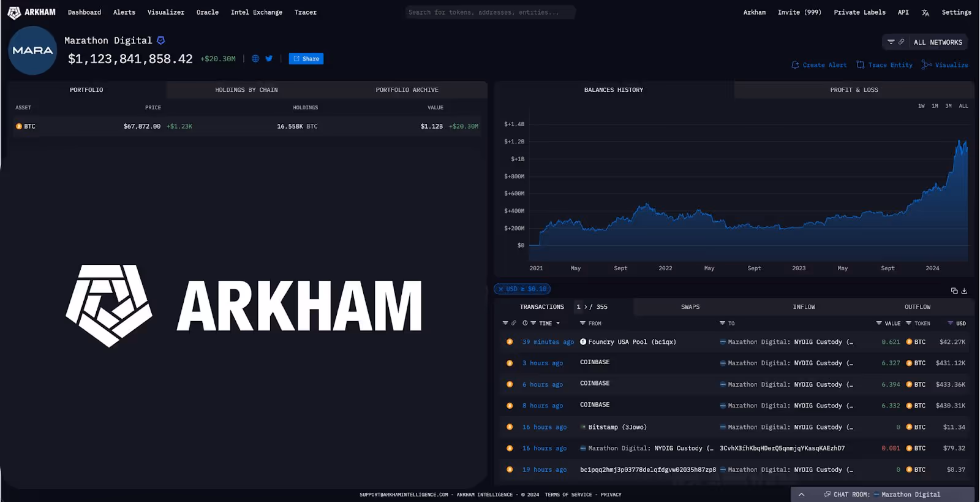This screenshot has width=980, height=502.
Task: Set the chart range to 3M
Action: coord(948,106)
